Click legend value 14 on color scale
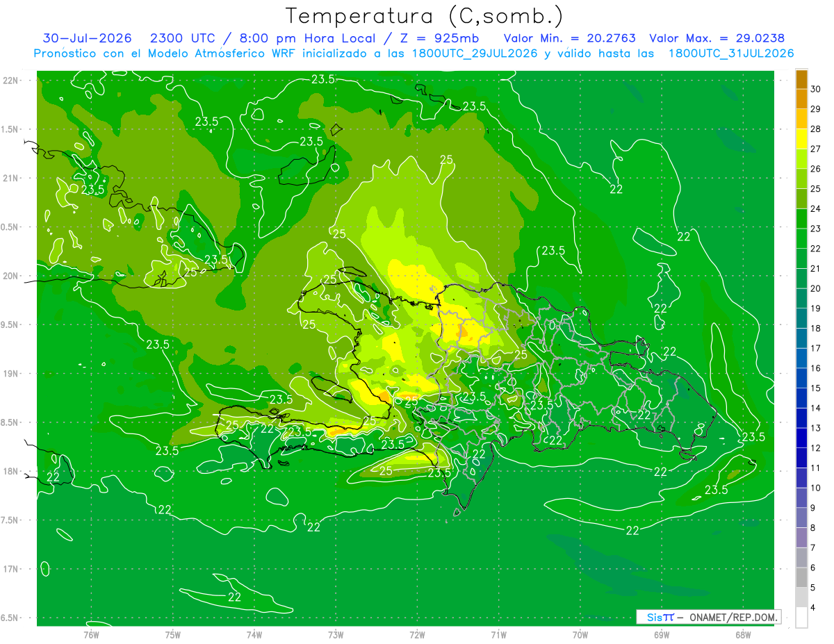The image size is (834, 644). click(815, 408)
